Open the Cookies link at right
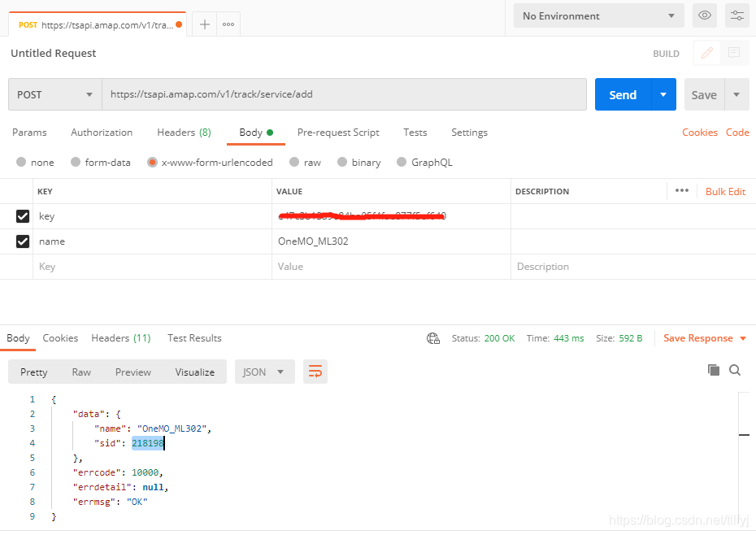The width and height of the screenshot is (756, 535). 700,133
